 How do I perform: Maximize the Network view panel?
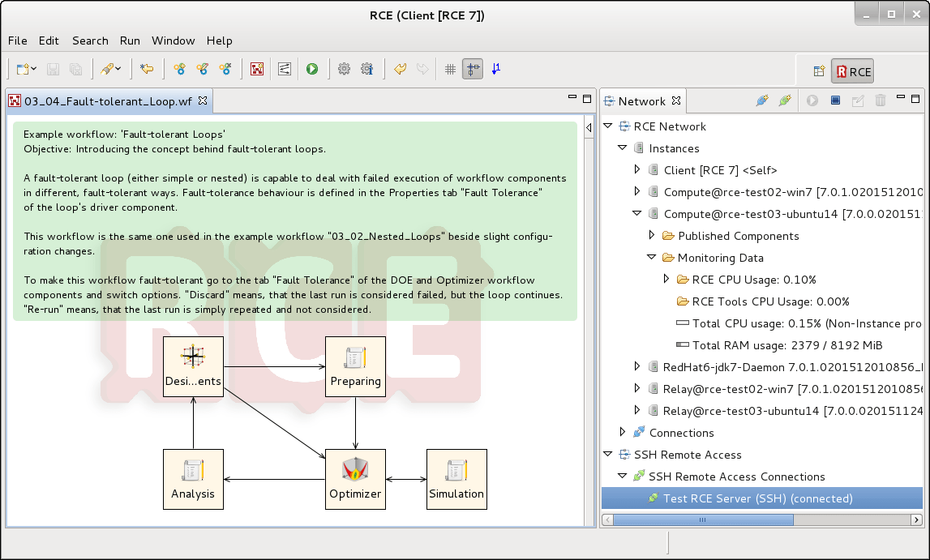point(915,98)
